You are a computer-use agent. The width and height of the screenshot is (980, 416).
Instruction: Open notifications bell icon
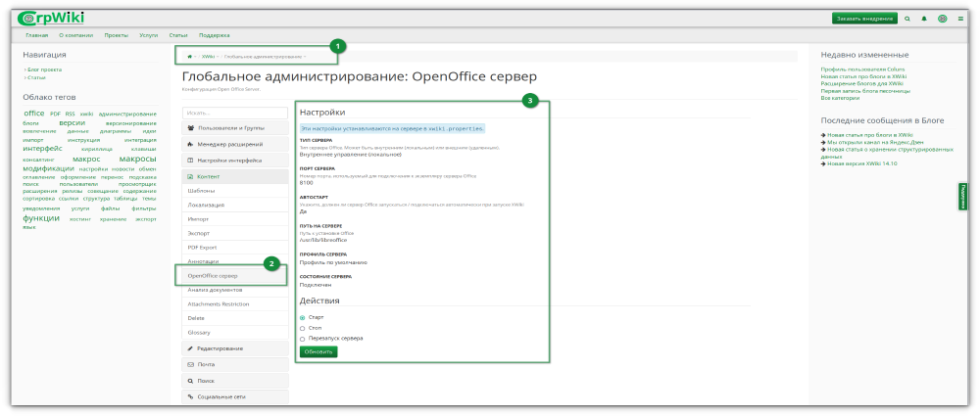tap(924, 19)
